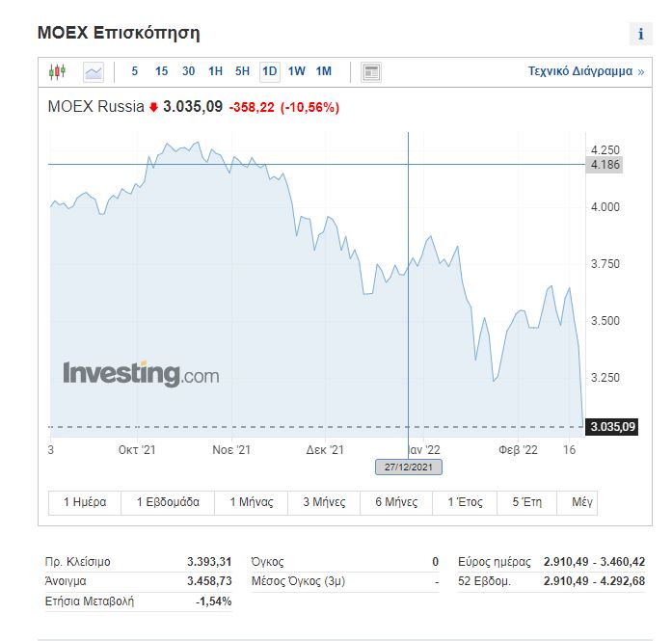Switch to 5H chart interval
Image resolution: width=672 pixels, height=641 pixels.
(x=242, y=71)
